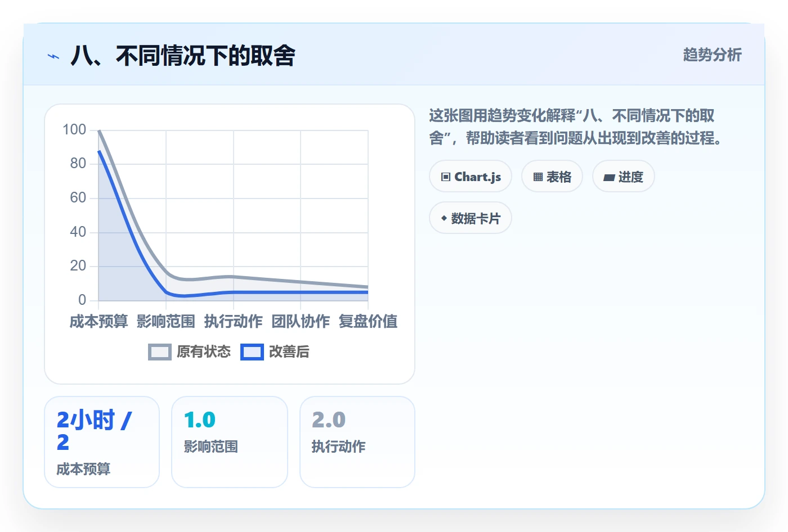Toggle the 原有状态 legend swatch
788x532 pixels.
160,352
